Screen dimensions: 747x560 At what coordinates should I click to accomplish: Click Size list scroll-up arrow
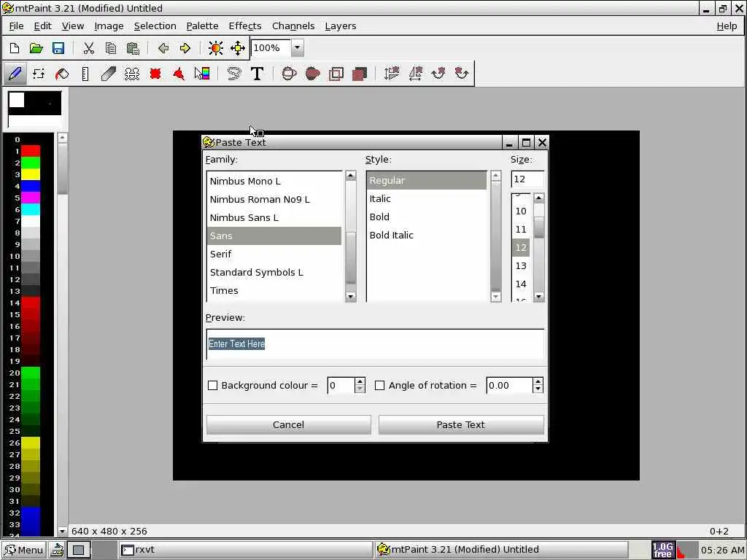[539, 198]
